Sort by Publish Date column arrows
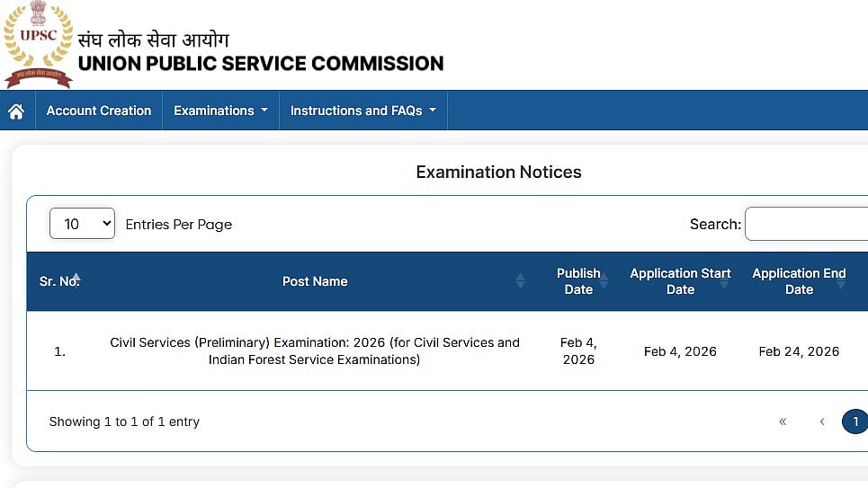This screenshot has height=488, width=868. pos(604,281)
